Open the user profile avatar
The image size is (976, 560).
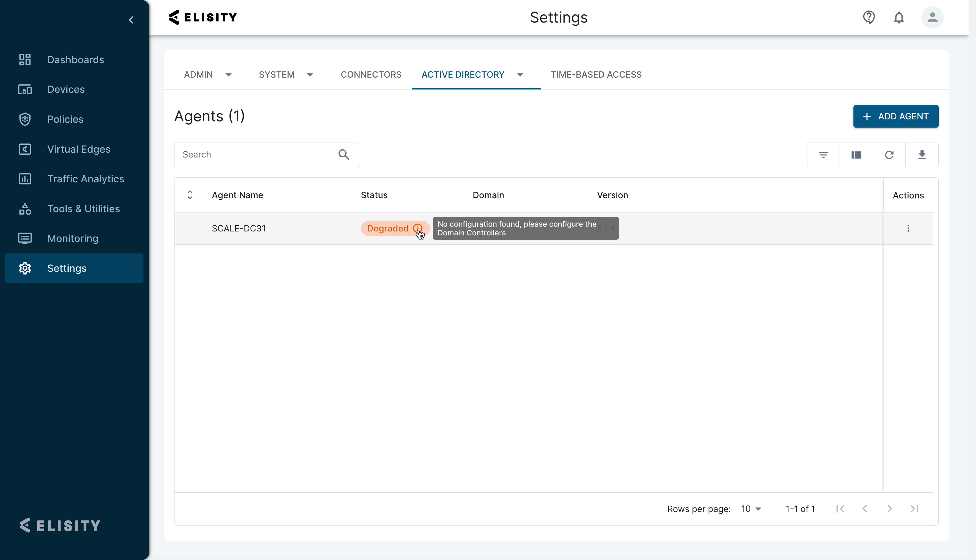point(933,17)
